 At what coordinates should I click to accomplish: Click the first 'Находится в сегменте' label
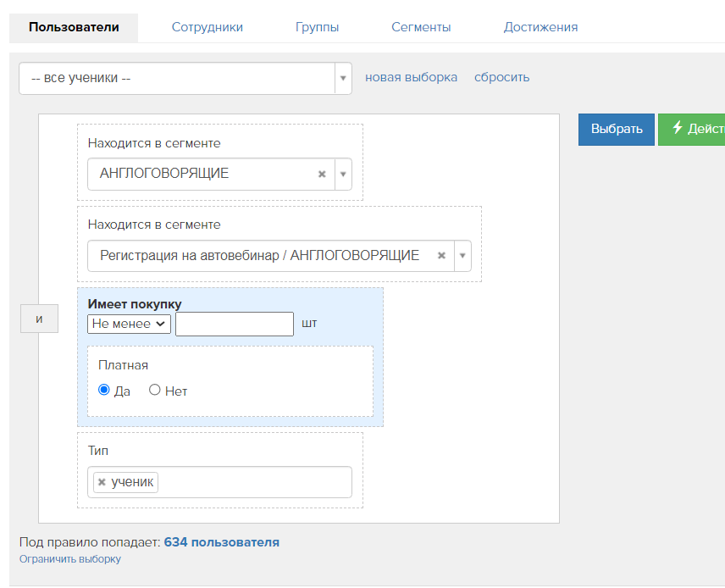154,143
